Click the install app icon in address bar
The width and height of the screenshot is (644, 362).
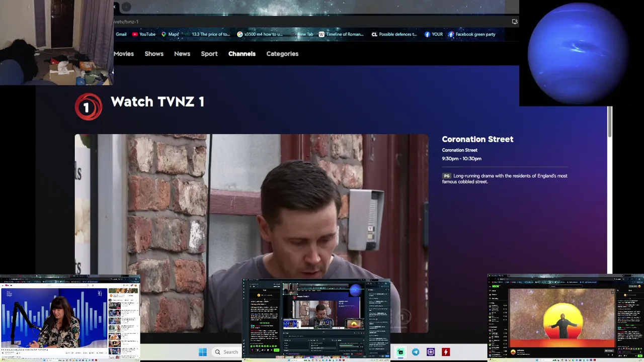(x=514, y=22)
